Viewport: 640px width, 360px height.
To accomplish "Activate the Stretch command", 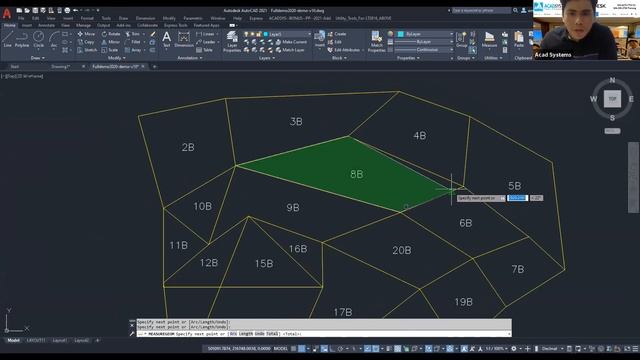I will coord(87,50).
